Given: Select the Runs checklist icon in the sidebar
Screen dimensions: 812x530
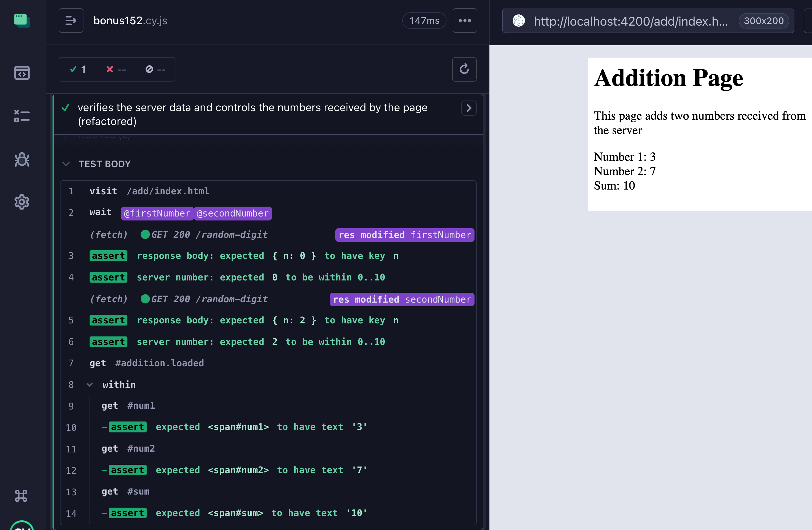Looking at the screenshot, I should (22, 116).
